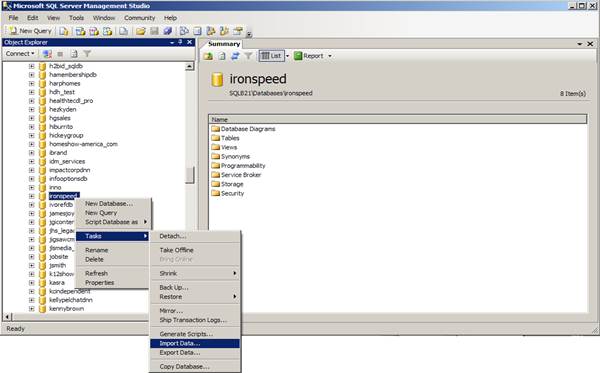
Task: Click the List view button
Action: pos(271,56)
